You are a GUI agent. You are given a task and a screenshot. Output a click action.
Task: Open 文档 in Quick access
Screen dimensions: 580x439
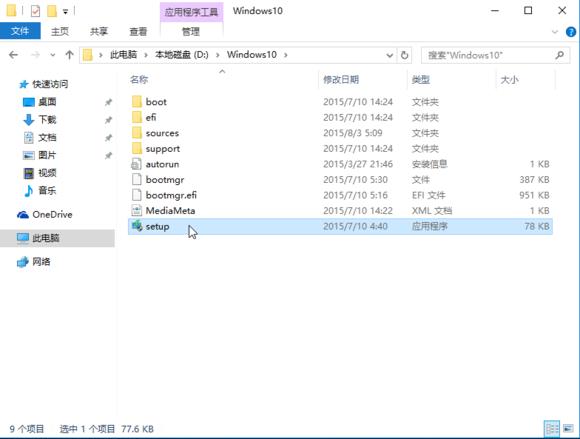pyautogui.click(x=47, y=137)
